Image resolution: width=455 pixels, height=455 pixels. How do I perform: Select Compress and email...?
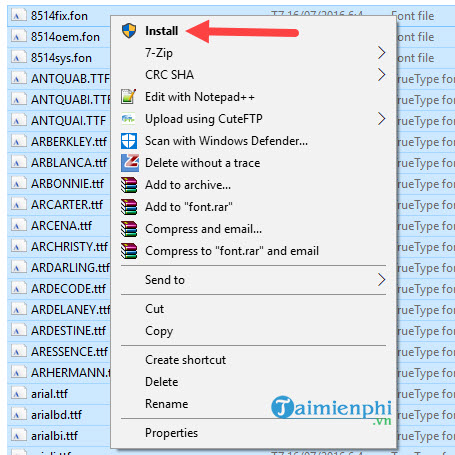pos(203,229)
